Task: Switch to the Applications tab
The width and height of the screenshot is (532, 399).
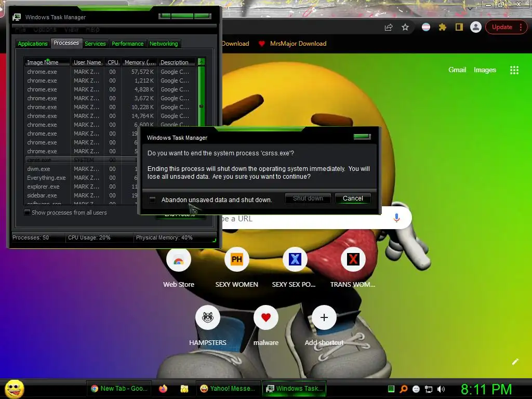Action: click(33, 44)
